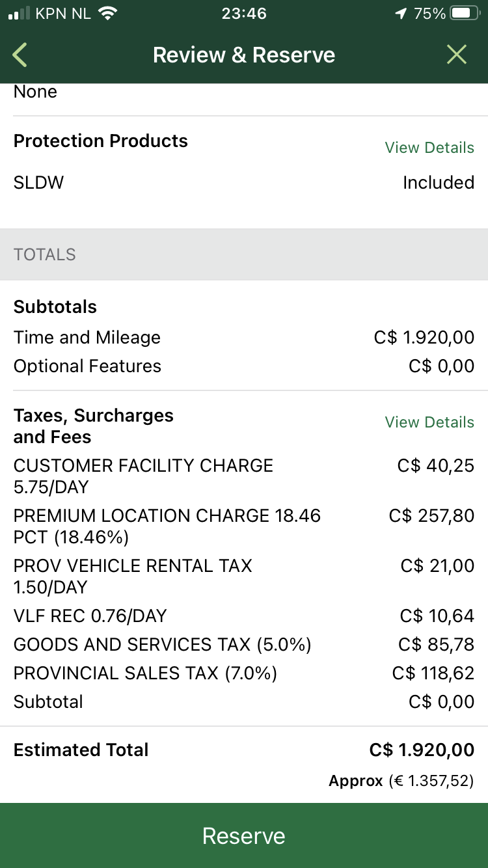The image size is (488, 868).
Task: Select the SLDW protection row
Action: point(244,183)
